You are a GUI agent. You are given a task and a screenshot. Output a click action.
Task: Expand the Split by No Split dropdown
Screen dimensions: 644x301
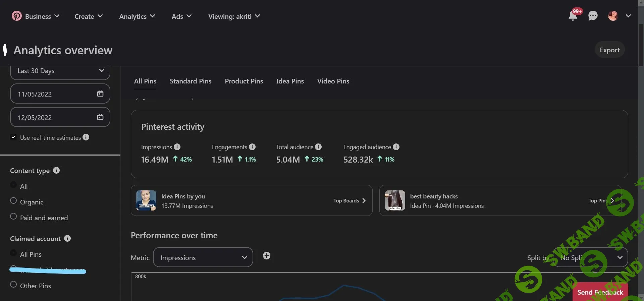tap(590, 257)
